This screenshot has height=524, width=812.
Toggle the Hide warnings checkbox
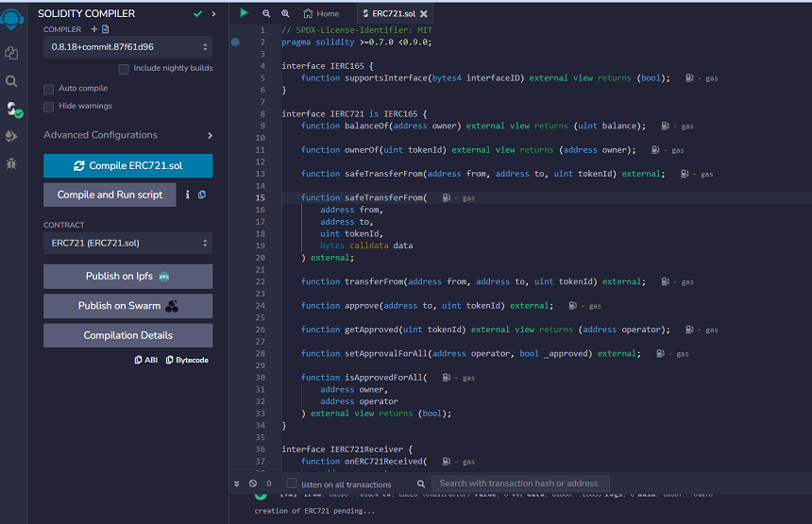(x=49, y=107)
